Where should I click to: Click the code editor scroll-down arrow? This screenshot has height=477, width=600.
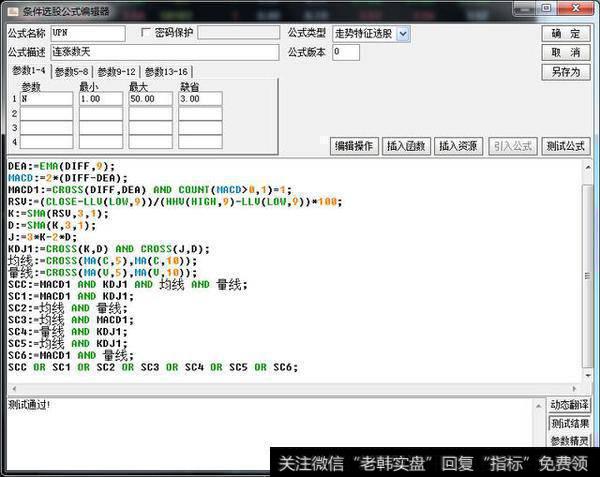tap(587, 376)
